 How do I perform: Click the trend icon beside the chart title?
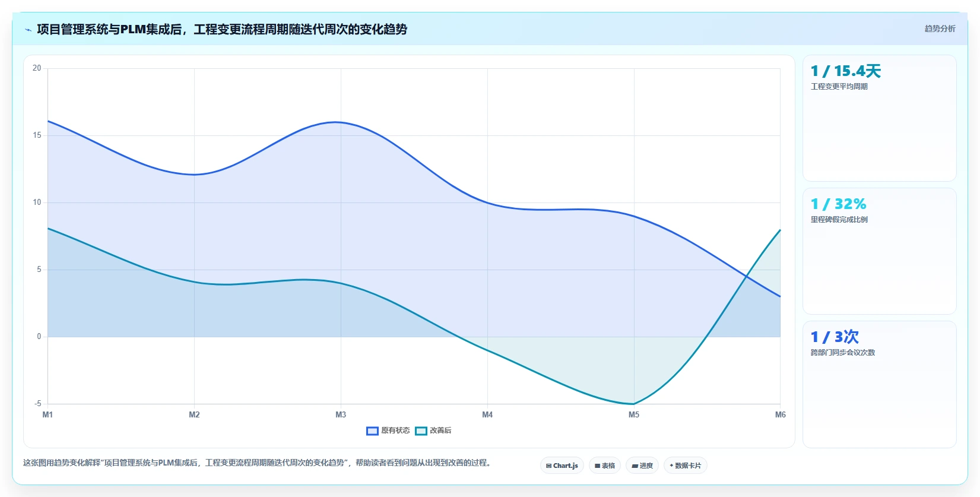click(x=28, y=30)
